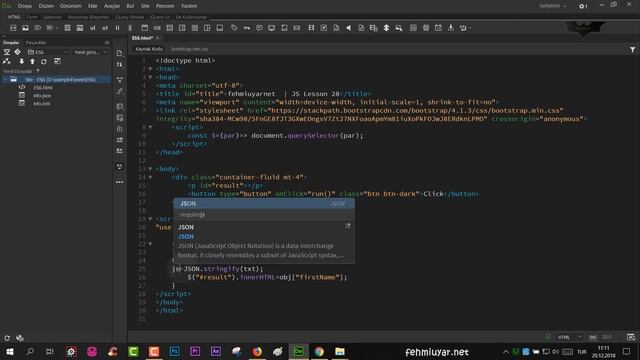Pick requirejs from autocomplete list
640x360 pixels.
pyautogui.click(x=264, y=214)
